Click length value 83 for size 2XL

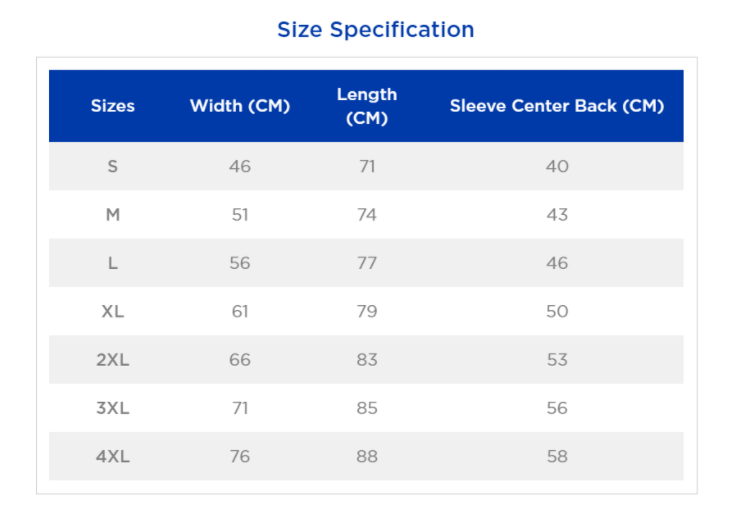coord(367,360)
